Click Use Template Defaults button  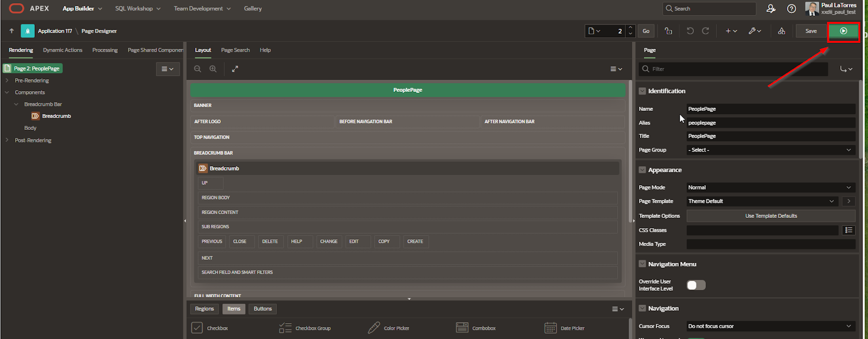(x=771, y=216)
